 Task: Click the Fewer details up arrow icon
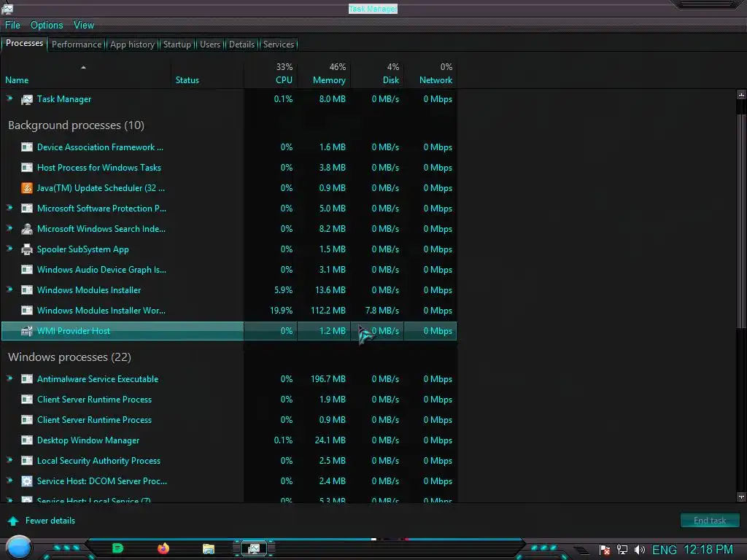[x=13, y=521]
